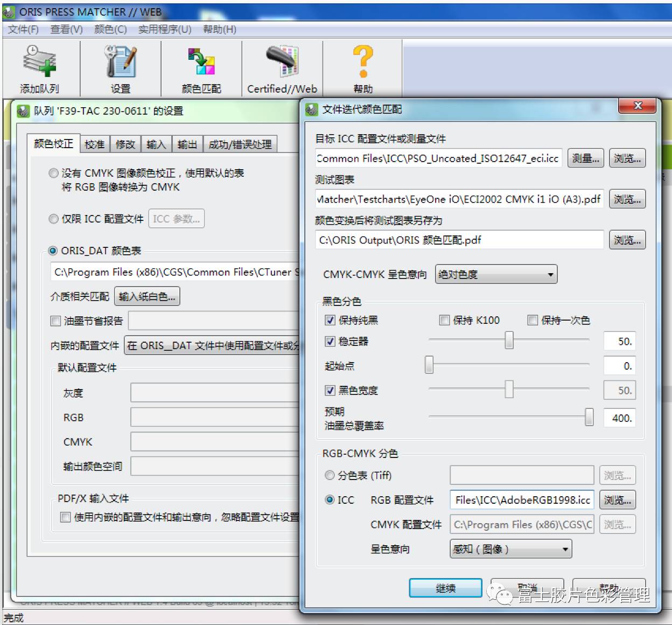Click the 油墨总覆盖率 value field showing 400.

pos(619,418)
